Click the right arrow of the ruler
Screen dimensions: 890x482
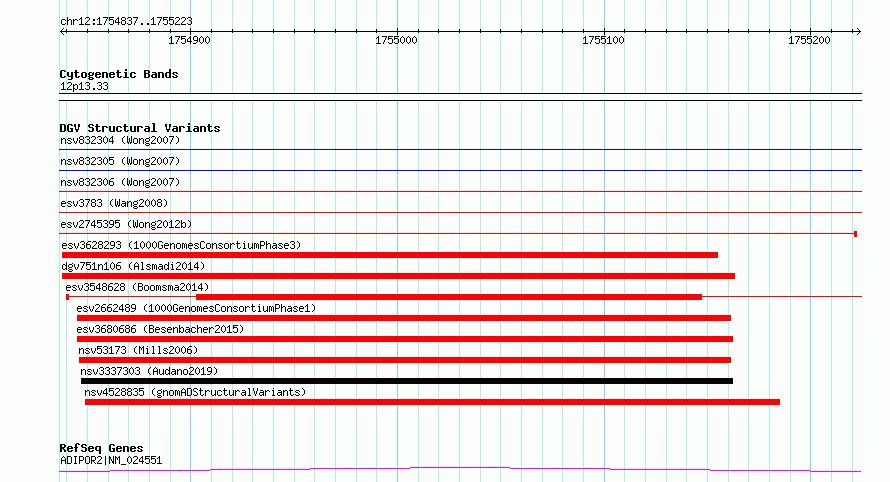pyautogui.click(x=858, y=32)
